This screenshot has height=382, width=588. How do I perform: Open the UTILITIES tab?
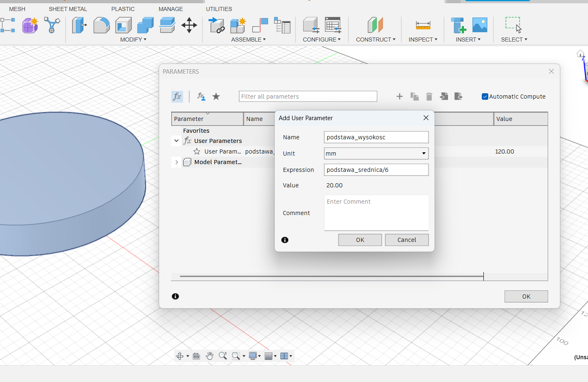[219, 9]
